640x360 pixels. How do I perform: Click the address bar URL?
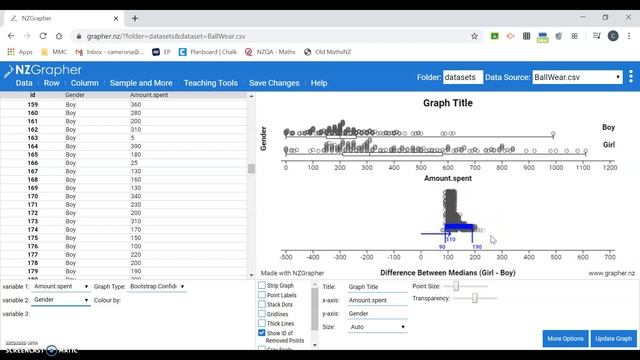[x=166, y=36]
